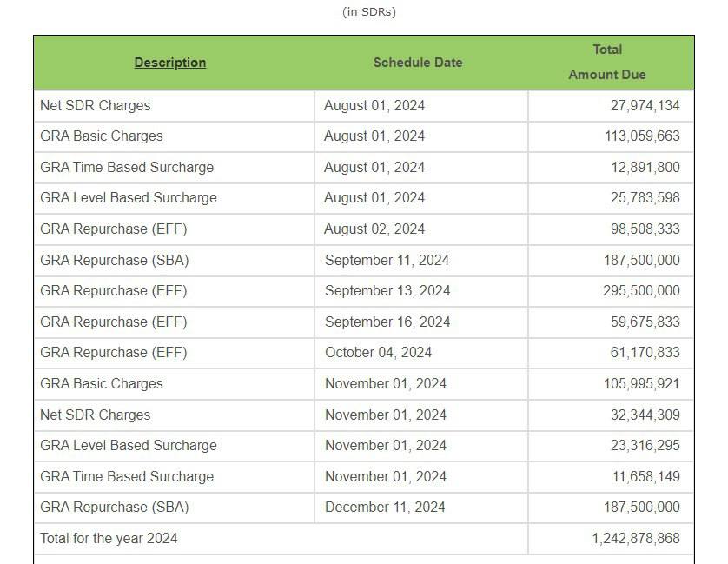728x564 pixels.
Task: Select the 113,059,663 amount cell
Action: [642, 136]
